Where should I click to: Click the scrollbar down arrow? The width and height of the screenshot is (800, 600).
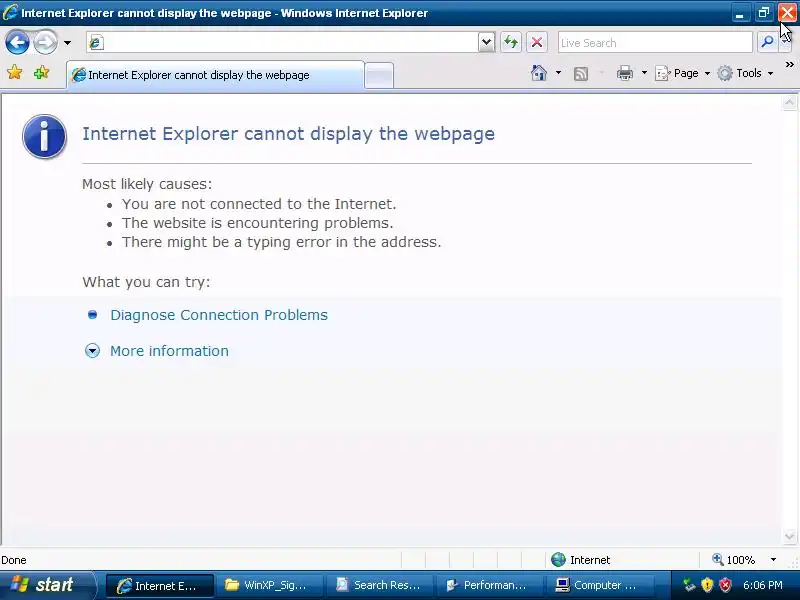[789, 536]
